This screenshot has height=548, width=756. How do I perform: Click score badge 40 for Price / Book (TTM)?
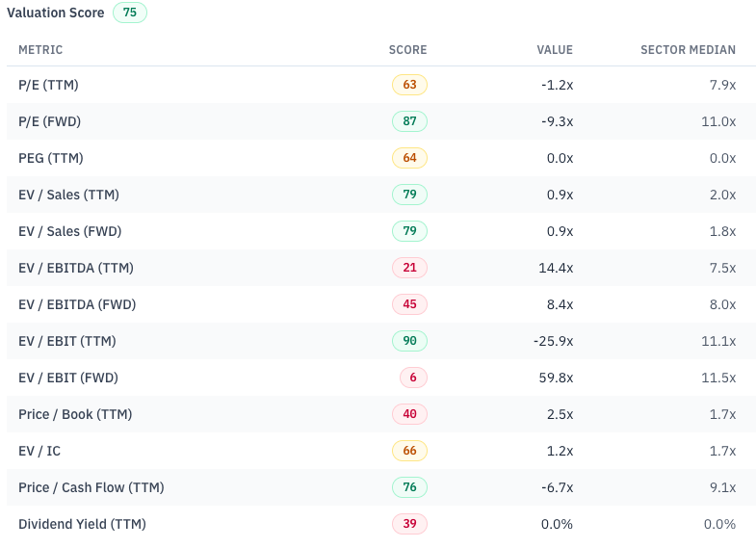point(409,414)
